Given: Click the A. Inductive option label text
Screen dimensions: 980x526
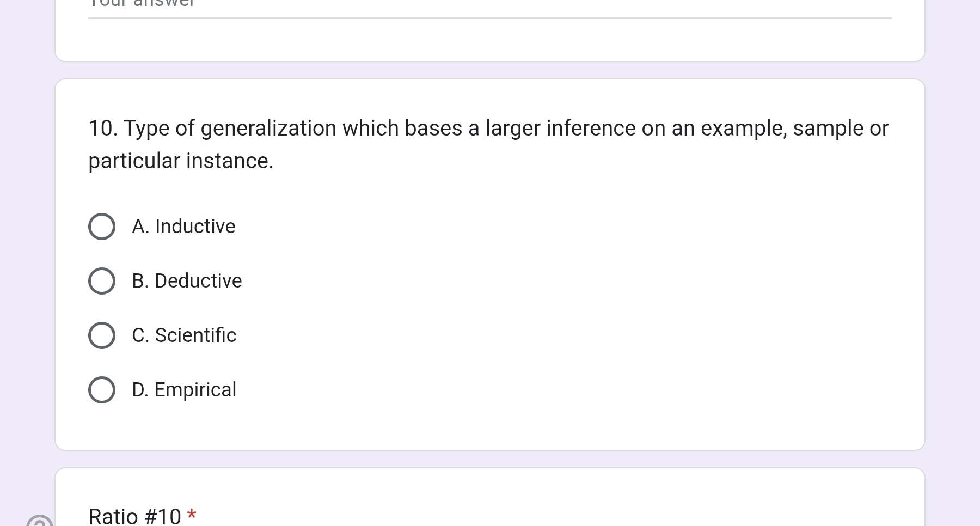Looking at the screenshot, I should 183,227.
